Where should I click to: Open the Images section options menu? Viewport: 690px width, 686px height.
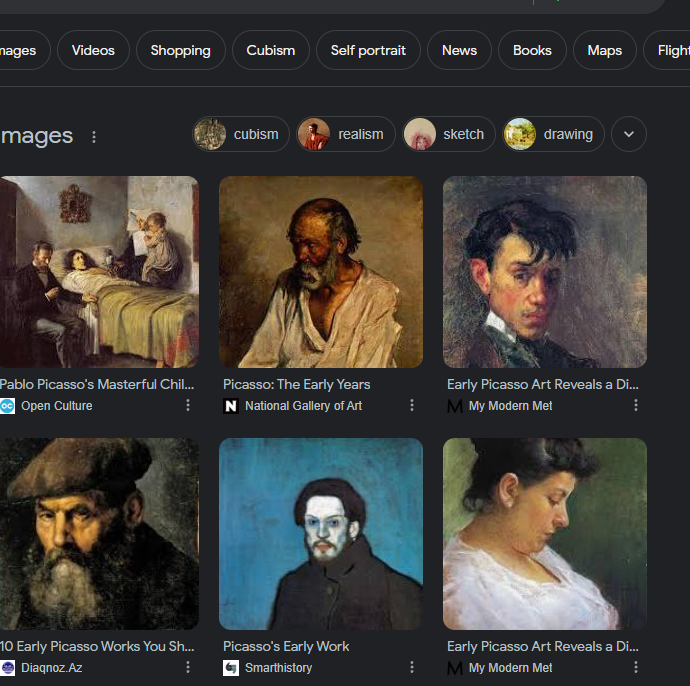click(94, 137)
